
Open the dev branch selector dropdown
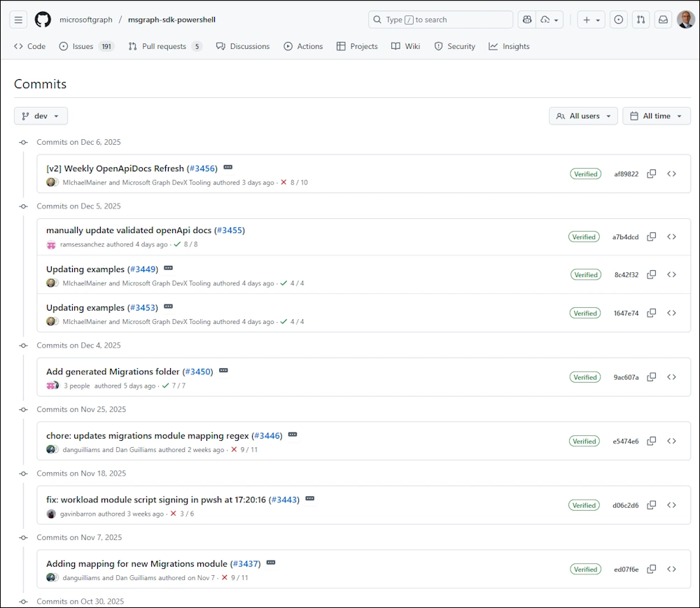41,116
